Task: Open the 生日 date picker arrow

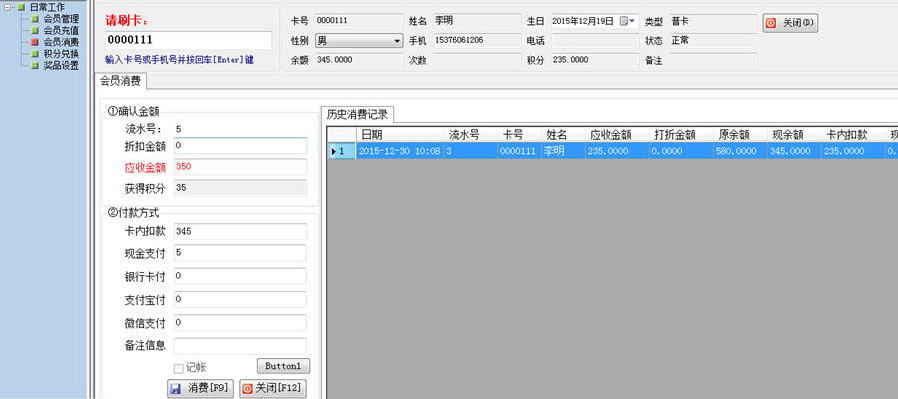Action: (x=632, y=21)
